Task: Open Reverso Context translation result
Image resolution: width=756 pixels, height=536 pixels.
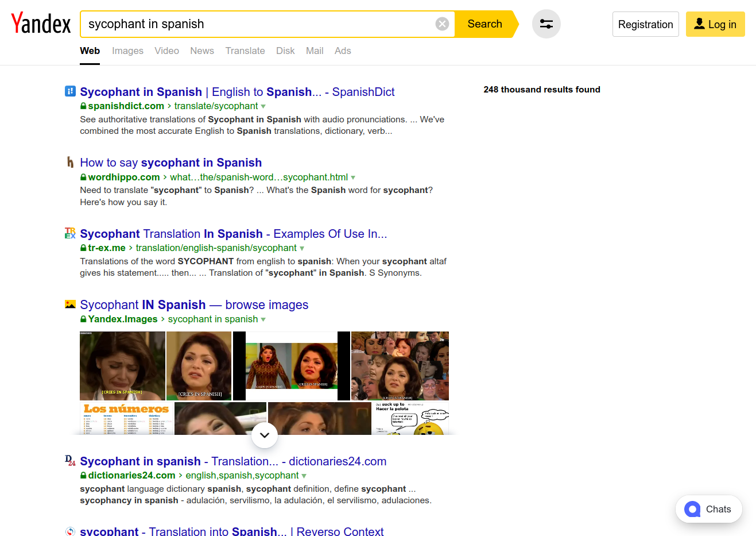Action: 232,531
